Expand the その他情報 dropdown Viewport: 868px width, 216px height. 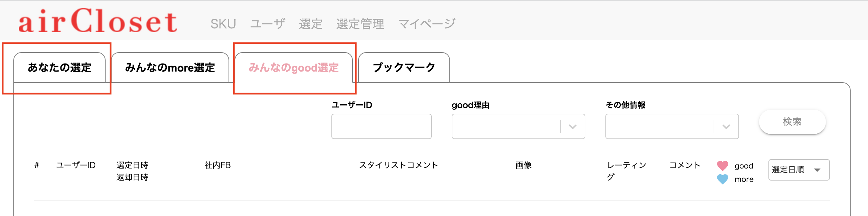(x=672, y=126)
